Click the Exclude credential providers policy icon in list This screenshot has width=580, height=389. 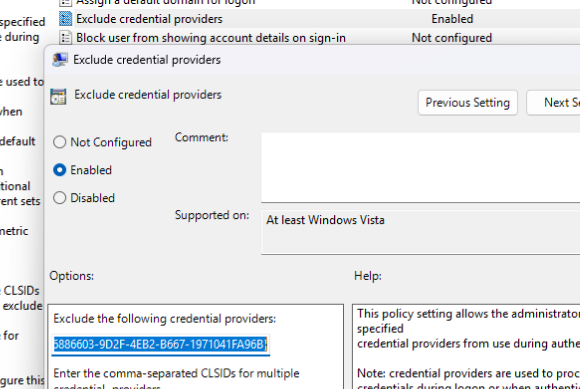pos(65,19)
